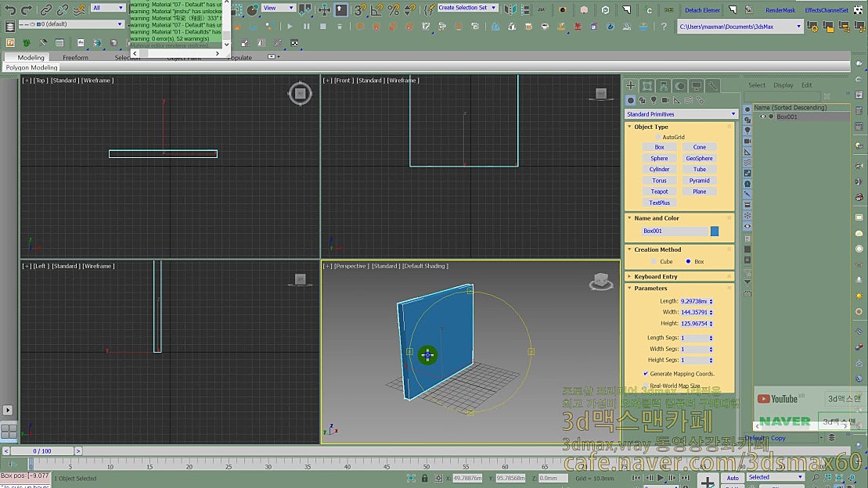Image resolution: width=868 pixels, height=488 pixels.
Task: Click the blue object color swatch
Action: [x=715, y=231]
